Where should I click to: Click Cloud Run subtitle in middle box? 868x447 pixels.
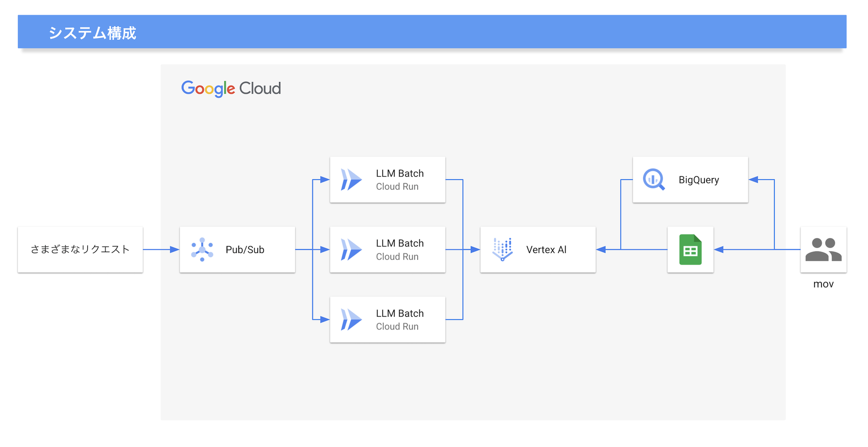(x=397, y=256)
